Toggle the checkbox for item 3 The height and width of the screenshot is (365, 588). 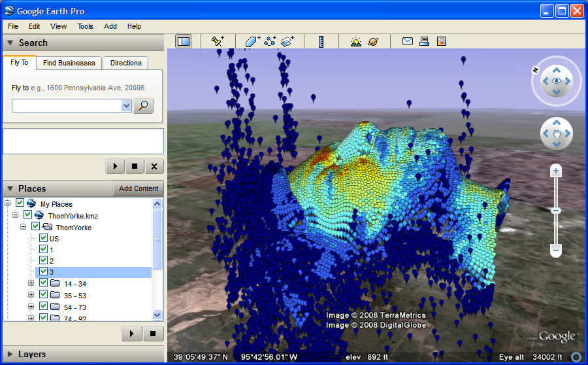[44, 271]
